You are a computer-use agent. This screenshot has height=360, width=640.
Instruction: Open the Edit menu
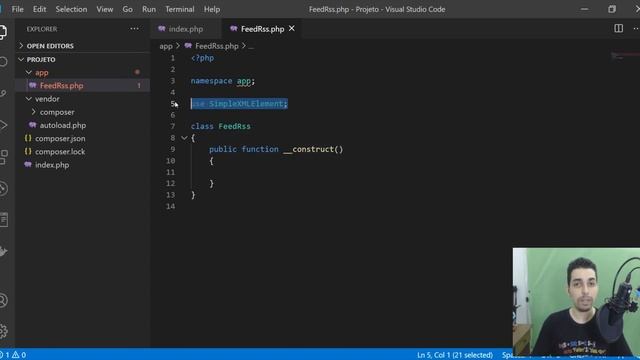40,9
